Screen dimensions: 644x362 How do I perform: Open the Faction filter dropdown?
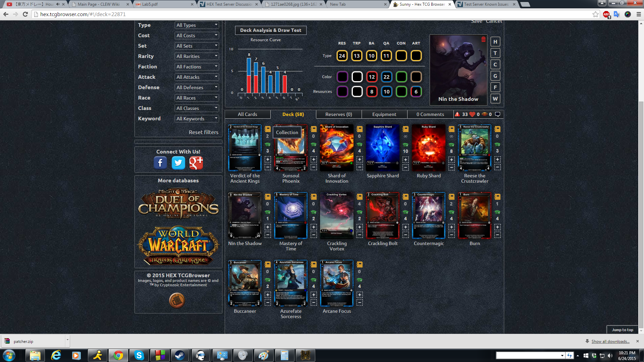(197, 67)
